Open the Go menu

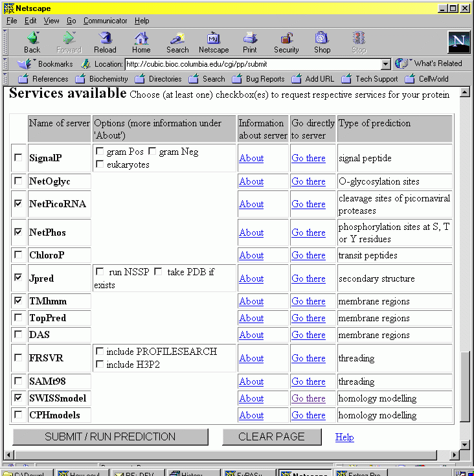tap(71, 21)
